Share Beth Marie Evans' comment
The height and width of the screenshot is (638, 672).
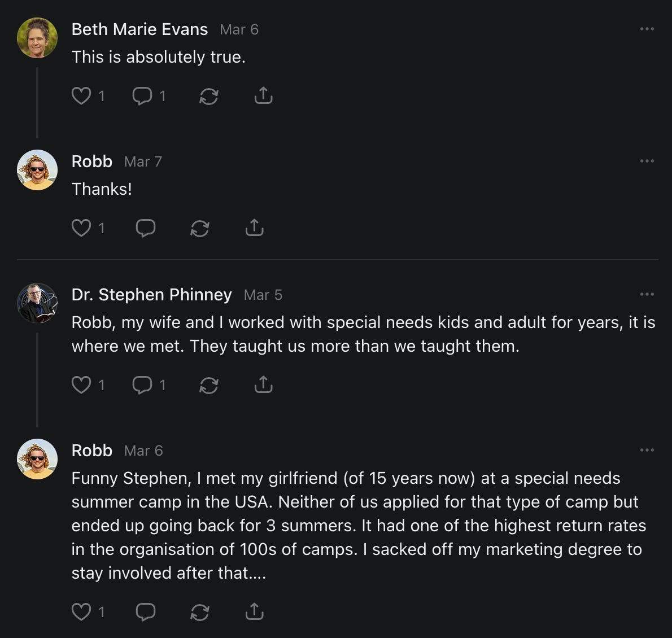coord(263,96)
